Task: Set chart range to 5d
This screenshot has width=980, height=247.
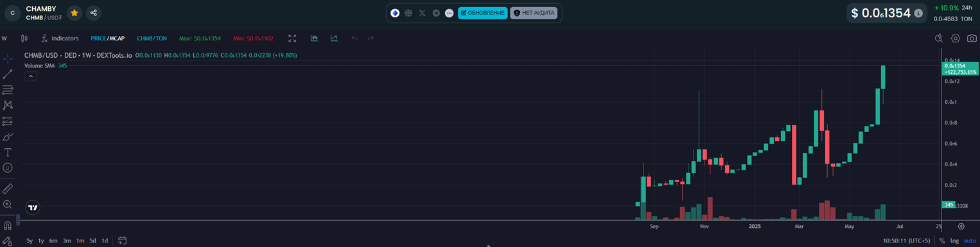Action: 92,241
